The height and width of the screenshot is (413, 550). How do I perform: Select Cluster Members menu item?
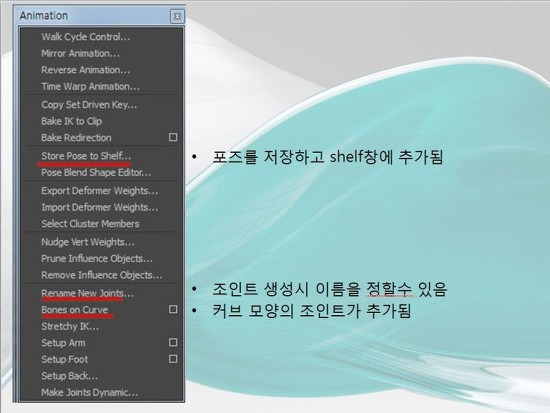coord(90,224)
